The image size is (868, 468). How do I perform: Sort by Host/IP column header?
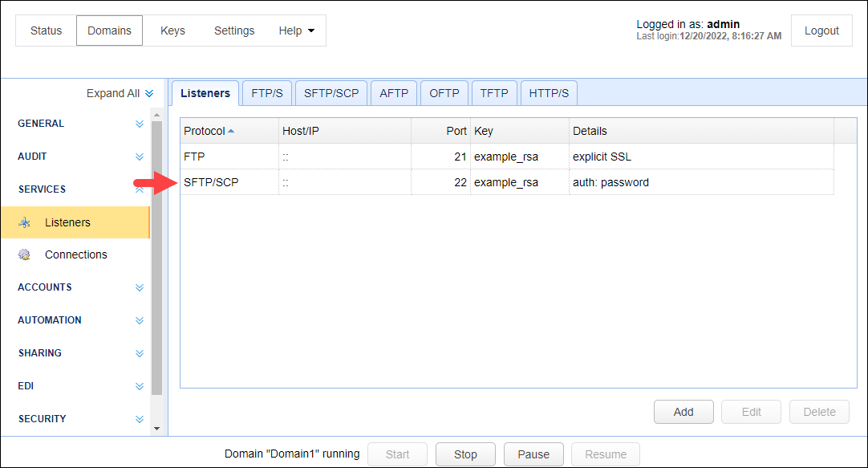[x=345, y=132]
